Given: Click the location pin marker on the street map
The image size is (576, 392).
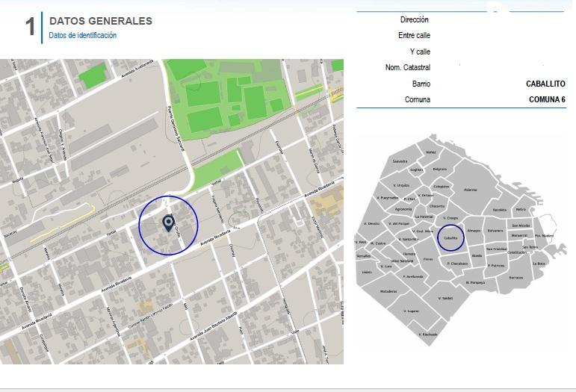Looking at the screenshot, I should [x=168, y=223].
